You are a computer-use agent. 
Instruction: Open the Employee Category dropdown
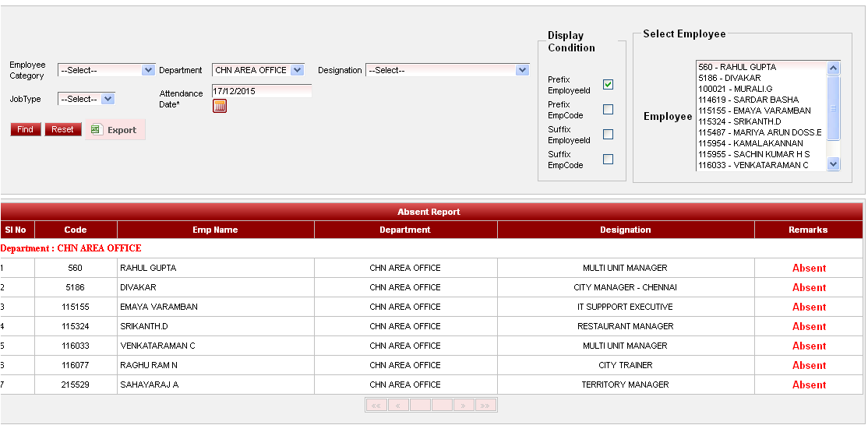[107, 70]
